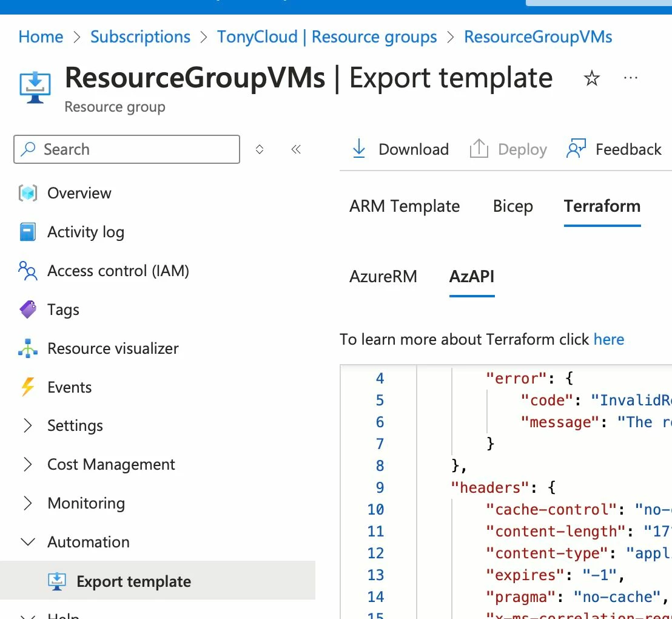Viewport: 672px width, 619px height.
Task: Select the Terraform tab
Action: 602,206
